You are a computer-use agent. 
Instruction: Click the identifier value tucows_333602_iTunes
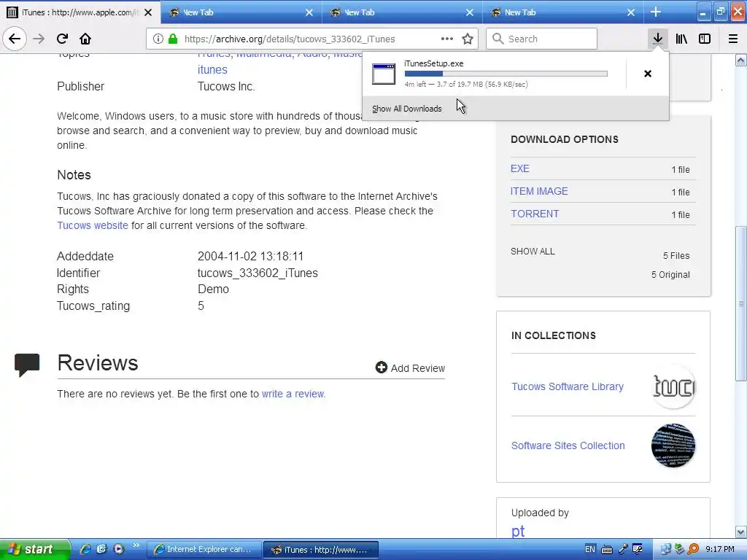258,273
